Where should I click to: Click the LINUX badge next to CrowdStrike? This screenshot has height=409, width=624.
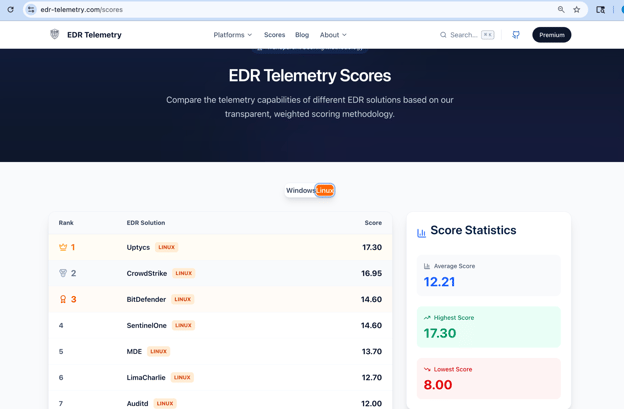click(183, 273)
